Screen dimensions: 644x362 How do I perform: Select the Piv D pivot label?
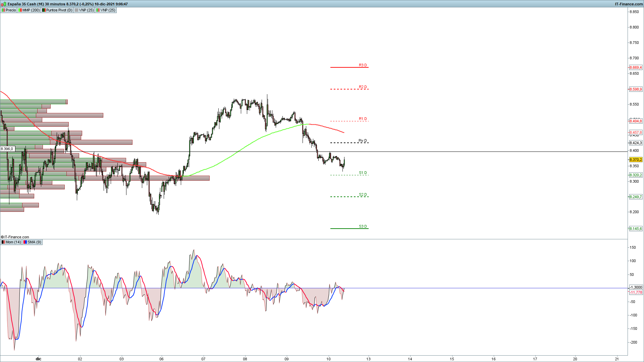click(363, 140)
